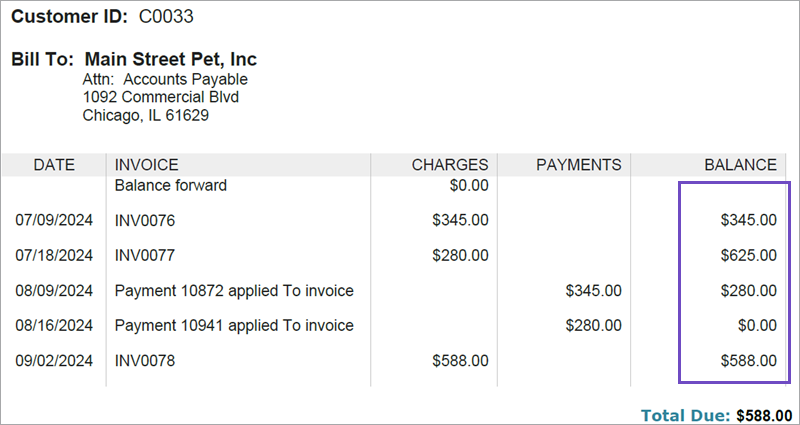Select the Balance forward row text

pos(171,185)
